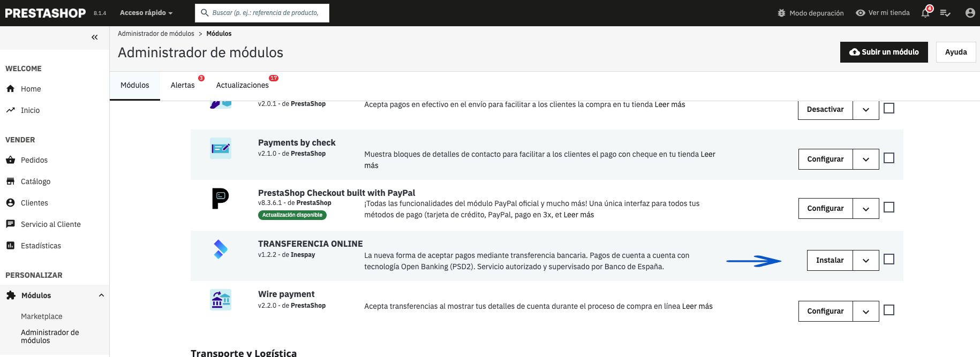The width and height of the screenshot is (980, 357).
Task: Expand the dropdown arrow beside Instalar
Action: (866, 261)
